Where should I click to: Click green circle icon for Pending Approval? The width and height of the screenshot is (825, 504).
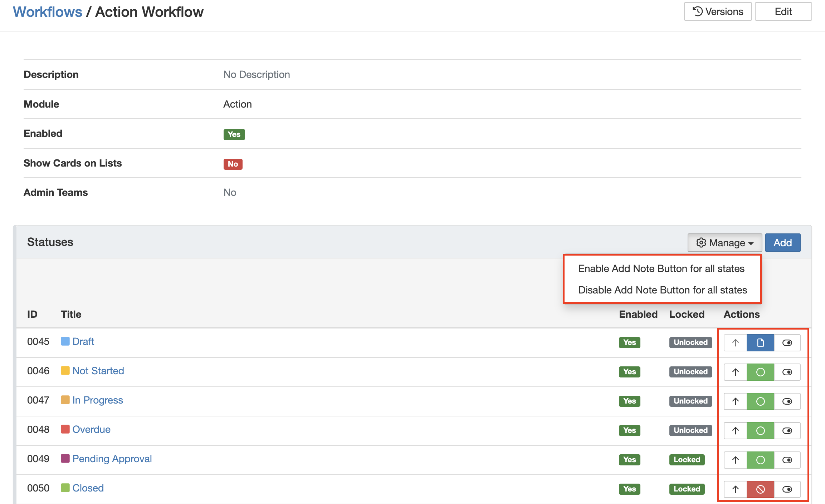760,460
